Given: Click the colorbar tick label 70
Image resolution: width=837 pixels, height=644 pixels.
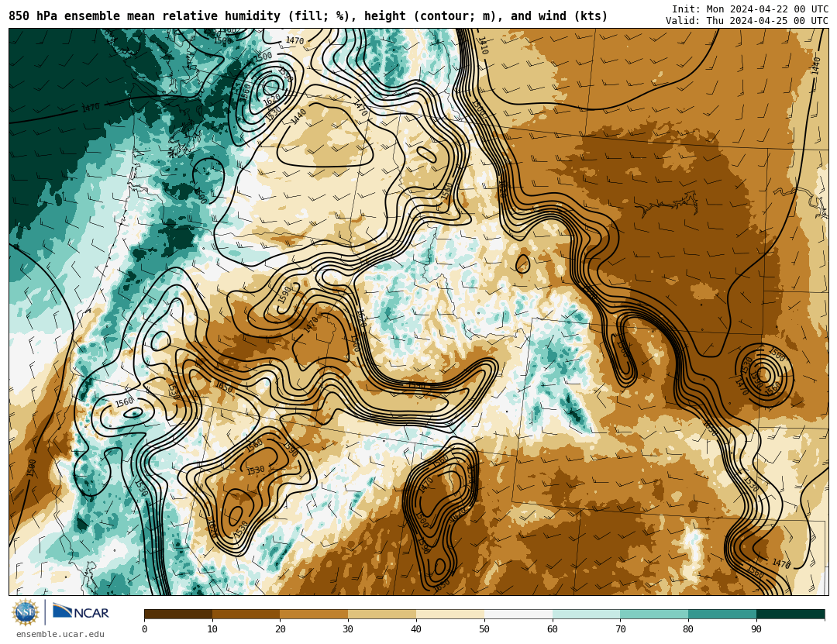Looking at the screenshot, I should [620, 629].
